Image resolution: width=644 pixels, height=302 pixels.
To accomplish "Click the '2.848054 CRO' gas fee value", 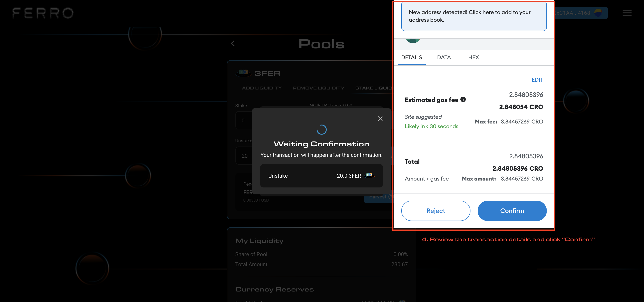I will [521, 107].
